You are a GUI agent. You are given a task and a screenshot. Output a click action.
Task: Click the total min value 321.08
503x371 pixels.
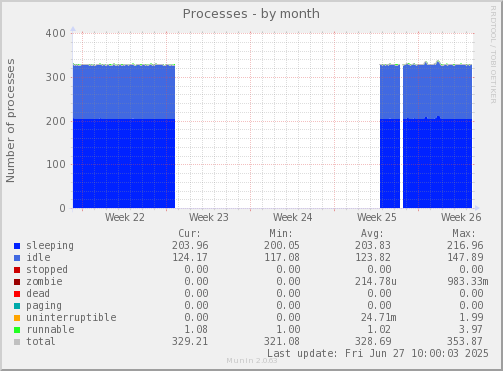coord(282,341)
